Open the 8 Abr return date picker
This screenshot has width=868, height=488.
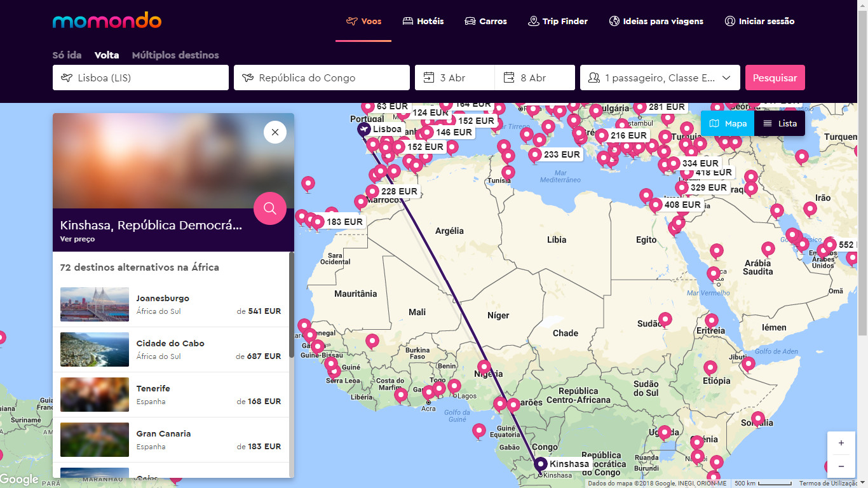click(x=534, y=78)
